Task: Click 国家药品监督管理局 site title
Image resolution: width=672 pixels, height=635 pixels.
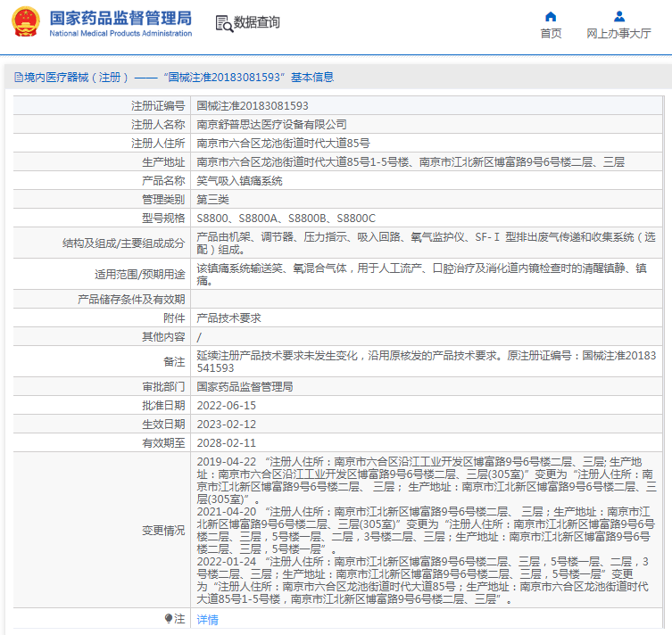Action: click(120, 18)
